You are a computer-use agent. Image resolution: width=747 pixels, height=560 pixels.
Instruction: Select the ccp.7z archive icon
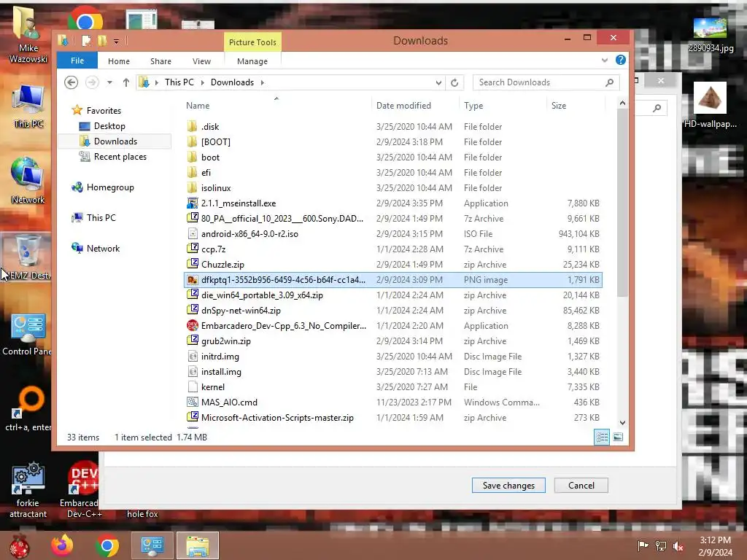[192, 249]
